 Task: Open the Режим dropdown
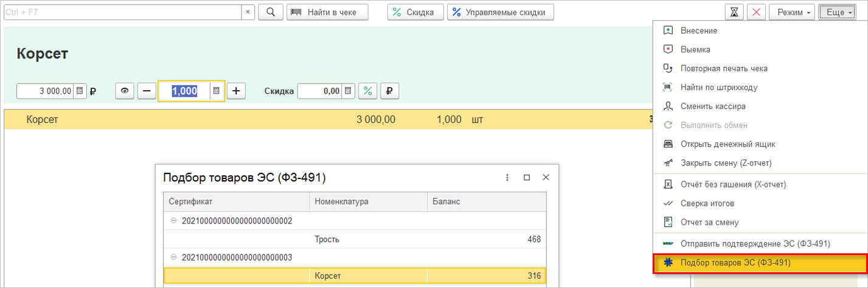pyautogui.click(x=791, y=12)
